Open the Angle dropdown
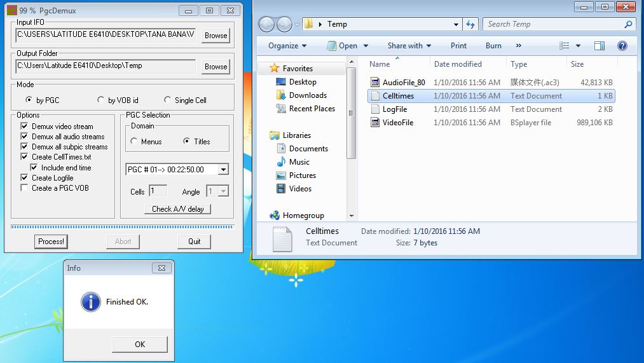This screenshot has height=363, width=644. click(x=223, y=191)
